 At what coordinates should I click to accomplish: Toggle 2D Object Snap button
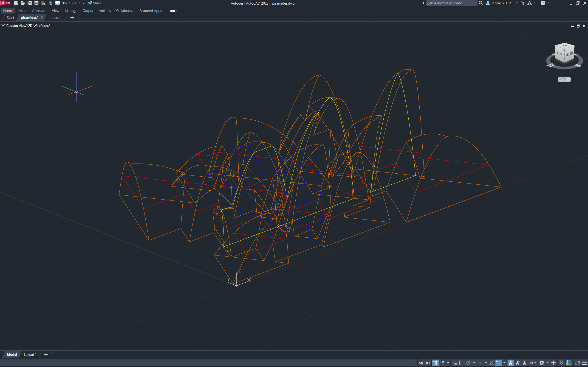499,363
